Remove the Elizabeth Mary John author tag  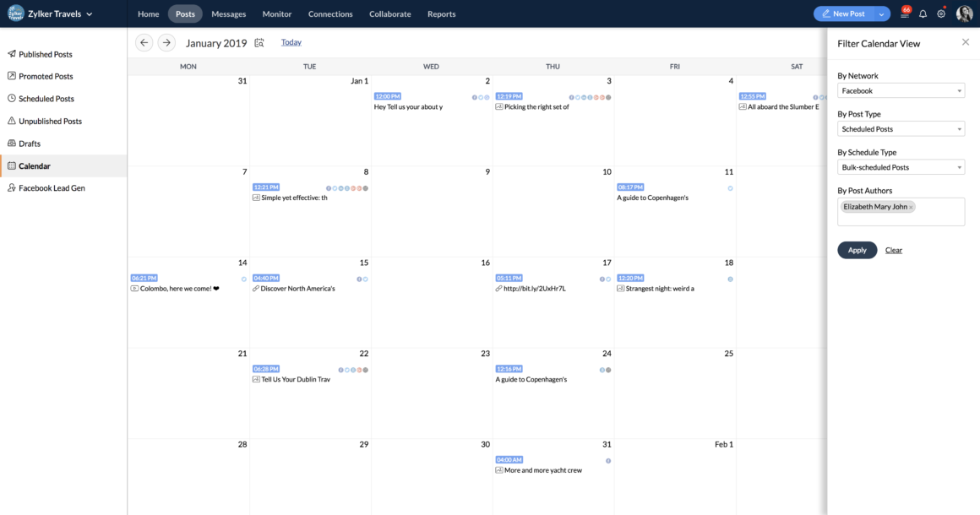[911, 207]
